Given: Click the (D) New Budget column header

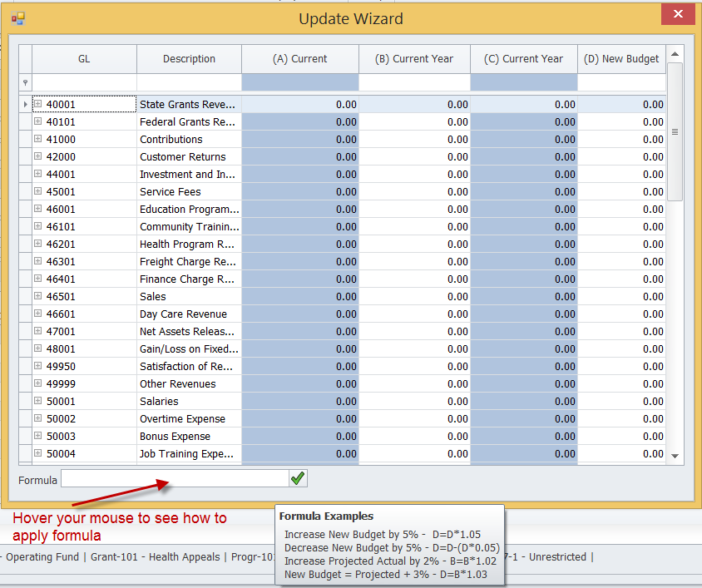Looking at the screenshot, I should pyautogui.click(x=621, y=59).
